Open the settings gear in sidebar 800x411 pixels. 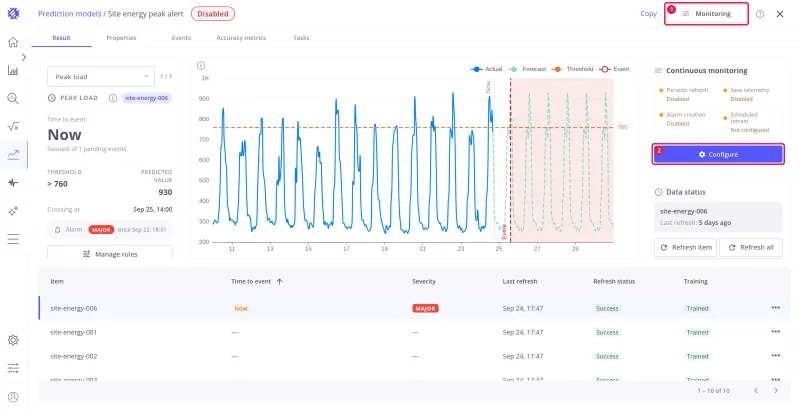(x=13, y=340)
